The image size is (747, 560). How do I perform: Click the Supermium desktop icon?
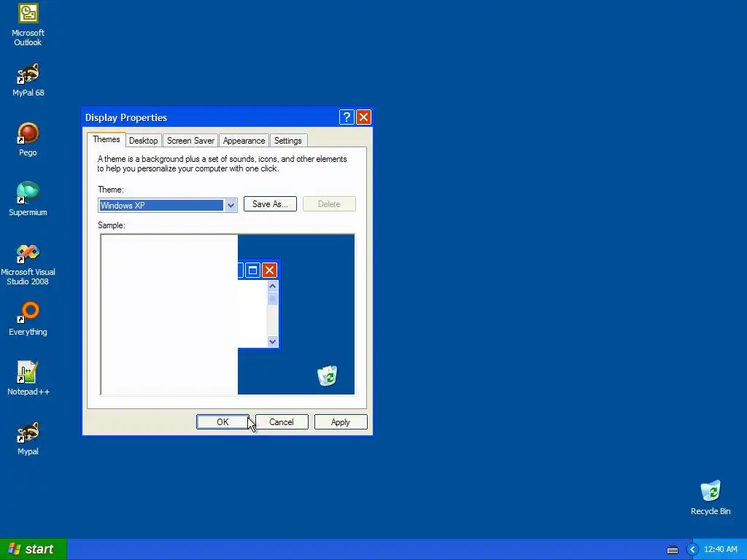coord(28,199)
